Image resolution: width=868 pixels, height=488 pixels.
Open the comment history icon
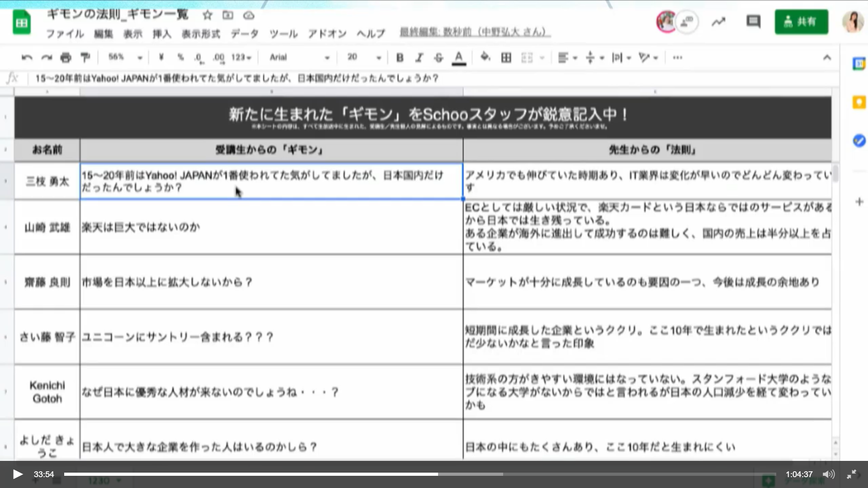(753, 21)
